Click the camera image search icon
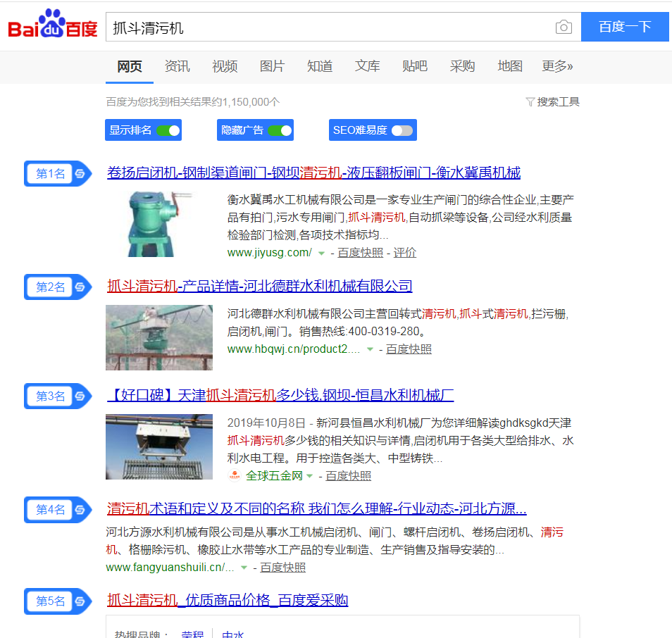The height and width of the screenshot is (638, 672). [564, 27]
